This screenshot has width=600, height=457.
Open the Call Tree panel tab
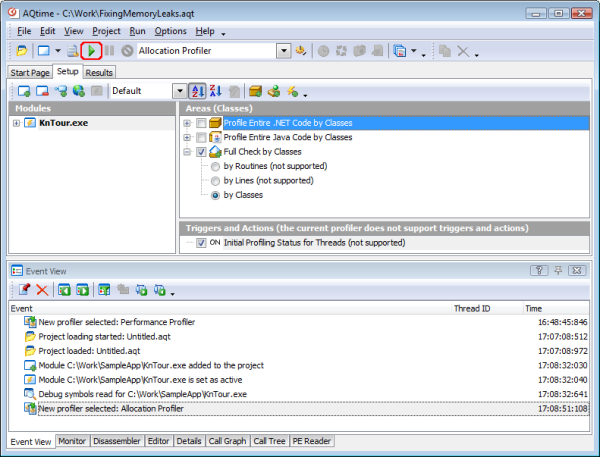tap(269, 441)
